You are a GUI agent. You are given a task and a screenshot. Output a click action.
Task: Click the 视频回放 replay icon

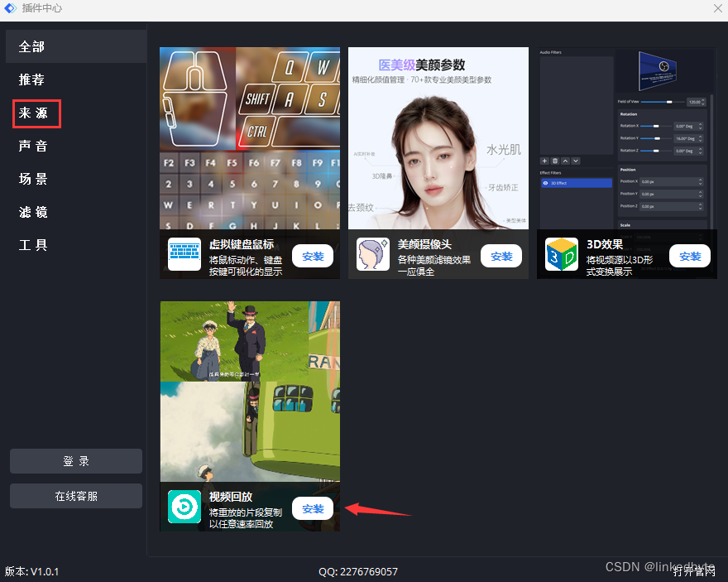pos(184,507)
